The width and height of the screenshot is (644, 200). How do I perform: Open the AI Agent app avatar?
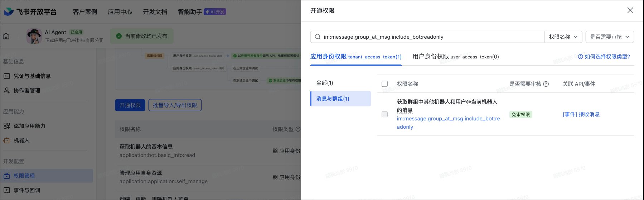[x=34, y=36]
